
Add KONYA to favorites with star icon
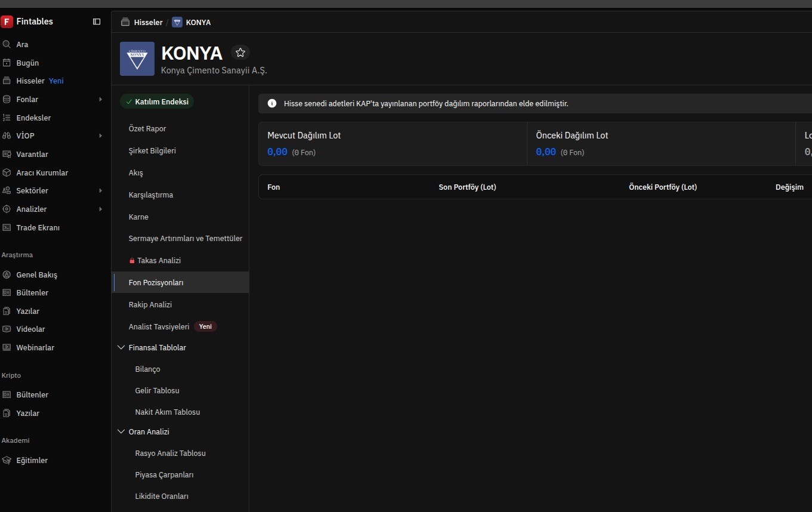pos(240,53)
